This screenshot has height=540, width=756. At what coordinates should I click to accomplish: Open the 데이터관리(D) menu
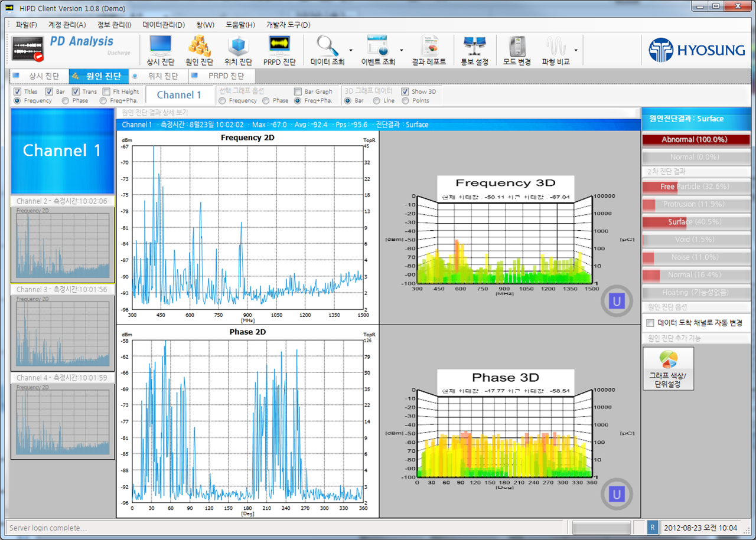pyautogui.click(x=164, y=25)
